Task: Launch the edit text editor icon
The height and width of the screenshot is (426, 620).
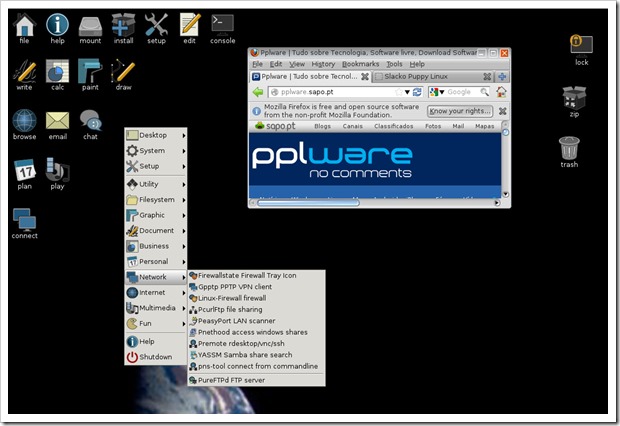Action: point(189,28)
